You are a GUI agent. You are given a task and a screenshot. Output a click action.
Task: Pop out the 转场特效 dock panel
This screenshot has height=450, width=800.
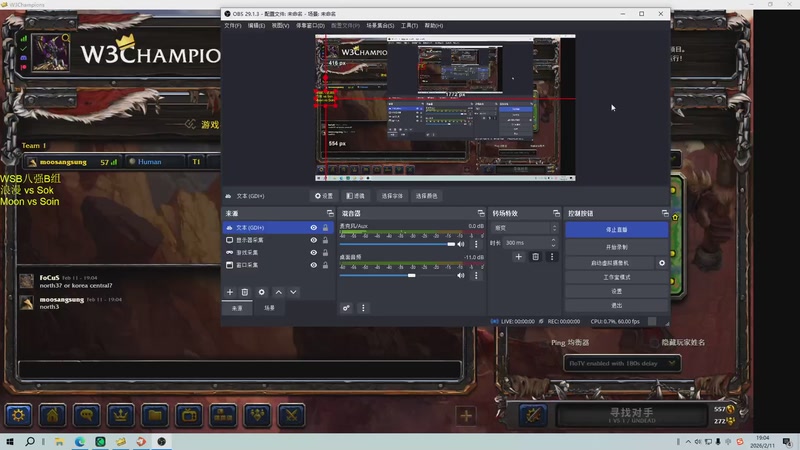[x=556, y=213]
